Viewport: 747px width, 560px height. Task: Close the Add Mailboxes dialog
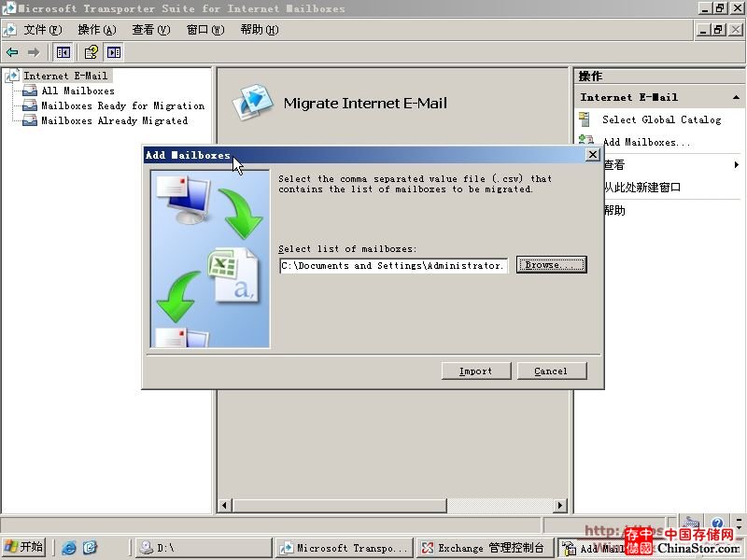[x=592, y=155]
